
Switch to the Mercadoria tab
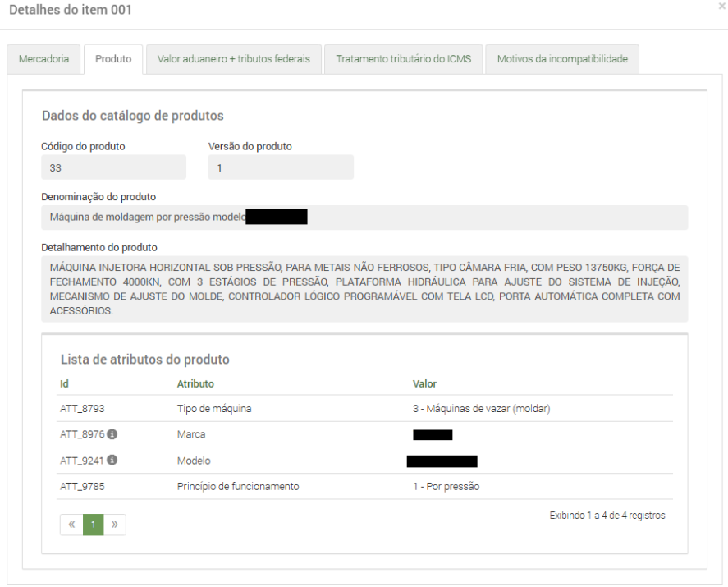44,59
